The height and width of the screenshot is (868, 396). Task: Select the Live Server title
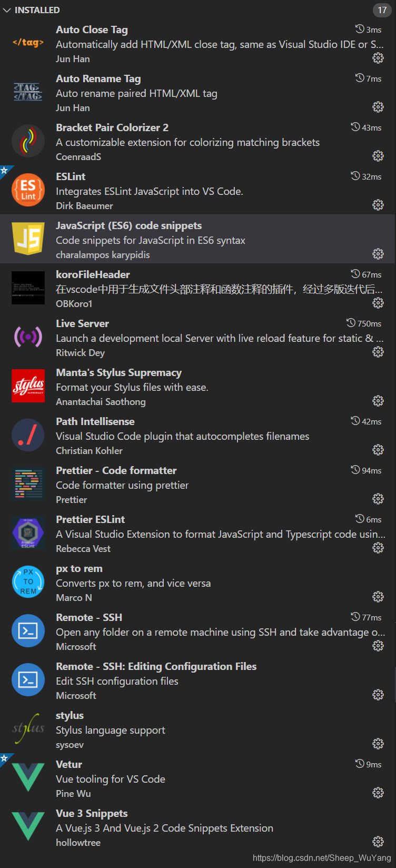click(82, 323)
